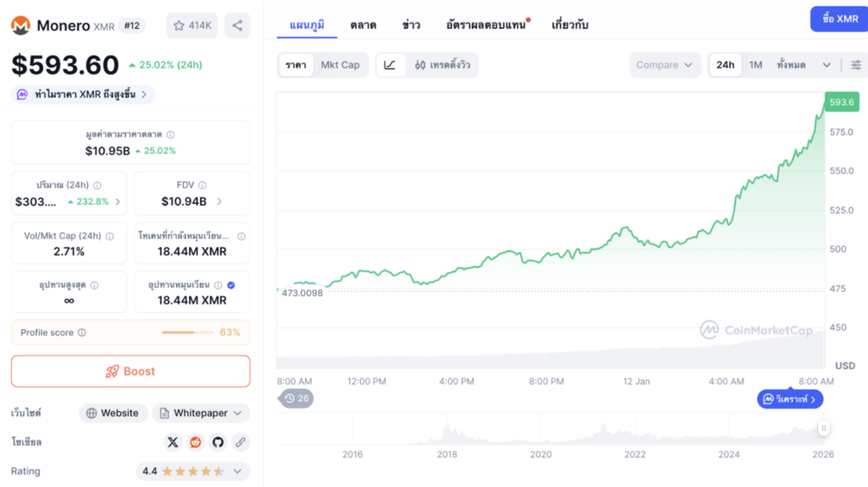868x487 pixels.
Task: Open the ตลาด (Markets) tab
Action: tap(363, 25)
